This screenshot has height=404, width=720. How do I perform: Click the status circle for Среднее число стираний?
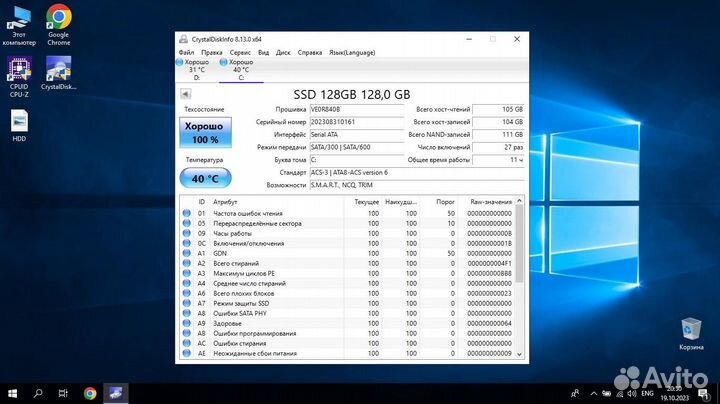click(x=186, y=283)
